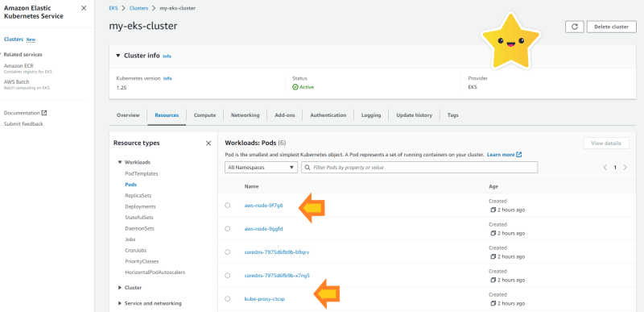
Task: Select ReplicaSets resource type
Action: pyautogui.click(x=138, y=196)
